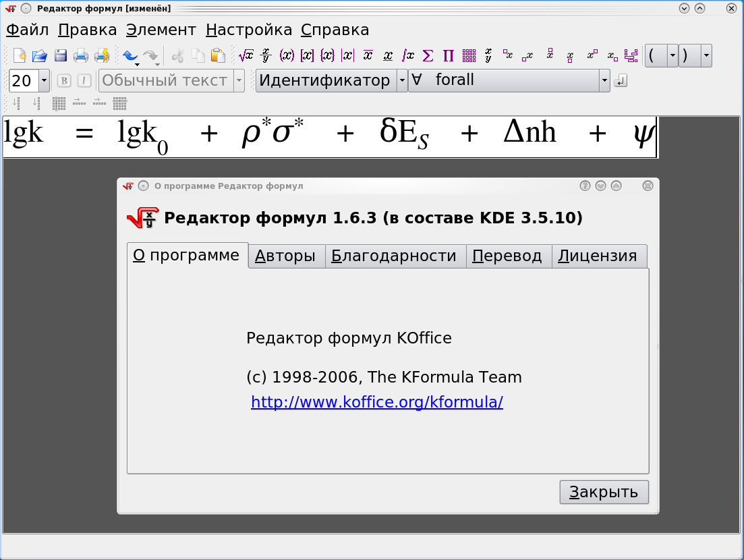
Task: Open the koffice.org/kformula link
Action: (377, 402)
